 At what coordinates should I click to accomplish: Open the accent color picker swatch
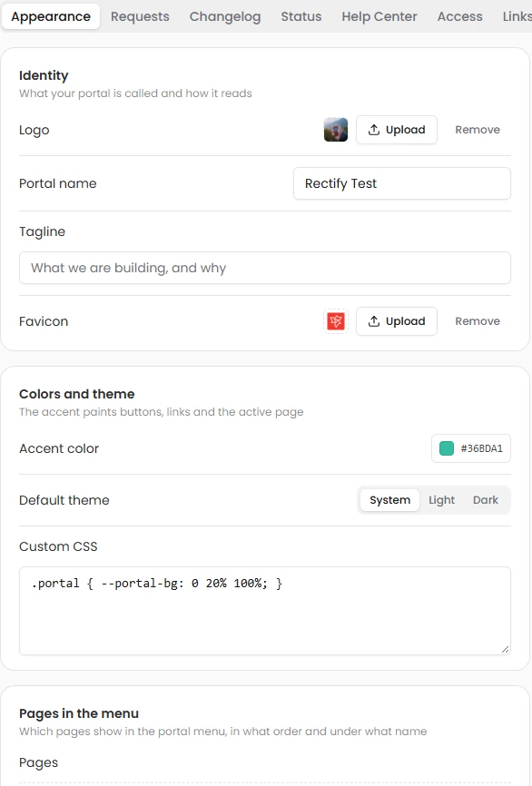coord(447,448)
